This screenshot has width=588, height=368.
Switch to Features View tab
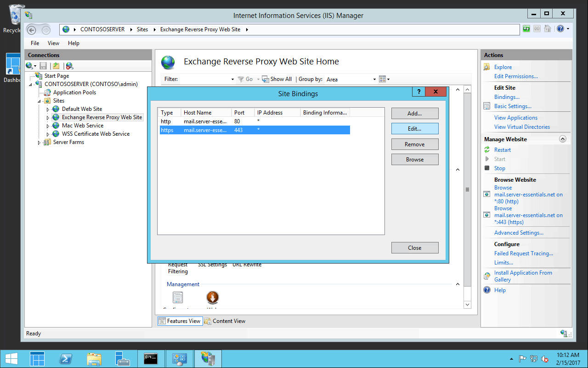tap(180, 321)
